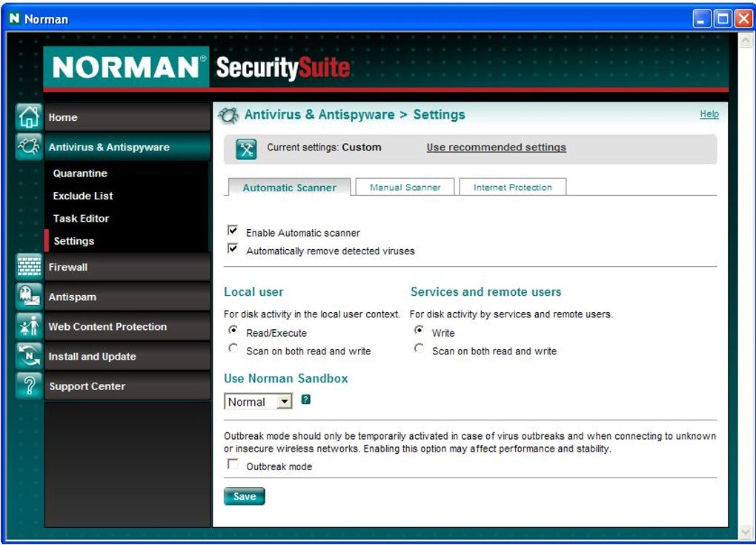This screenshot has height=545, width=756.
Task: Click the Save button
Action: tap(245, 496)
